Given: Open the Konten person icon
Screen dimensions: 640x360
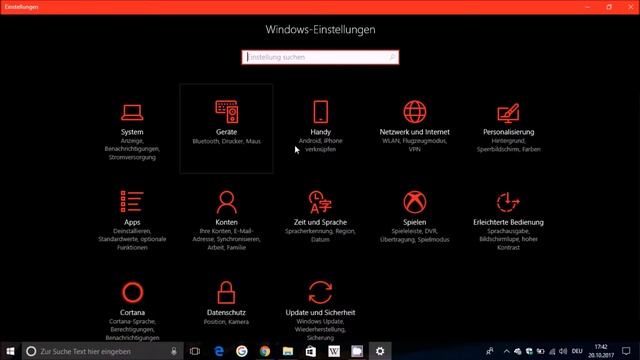Looking at the screenshot, I should 227,202.
